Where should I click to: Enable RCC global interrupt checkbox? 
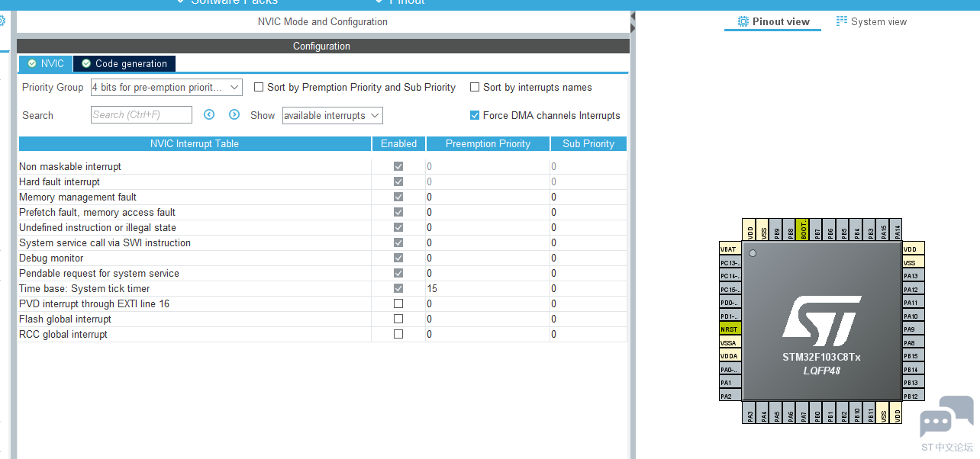pyautogui.click(x=398, y=334)
